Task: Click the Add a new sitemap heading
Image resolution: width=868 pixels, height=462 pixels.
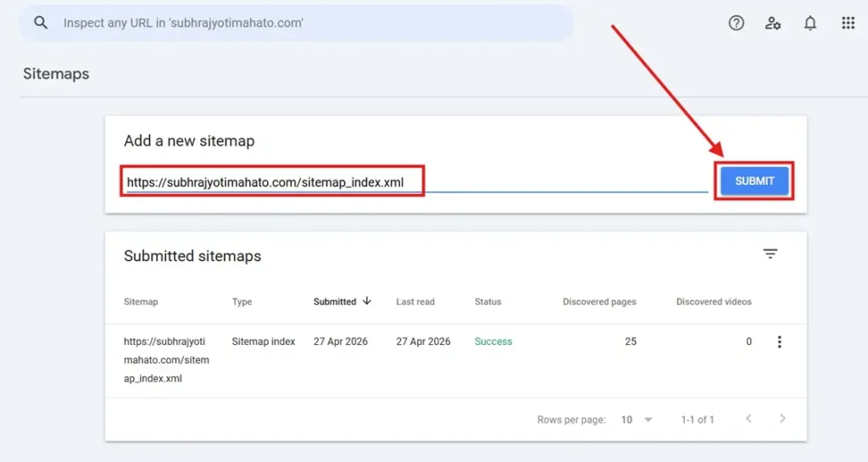Action: (x=189, y=141)
